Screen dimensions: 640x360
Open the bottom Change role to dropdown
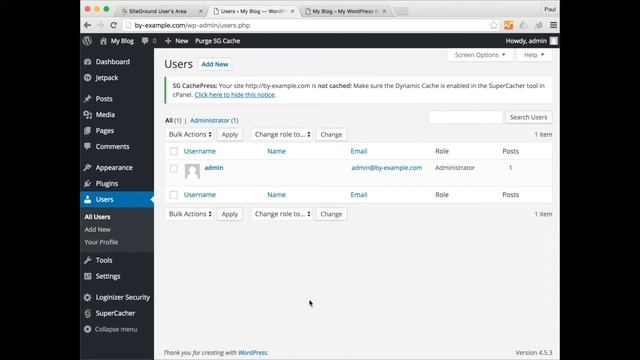[282, 214]
